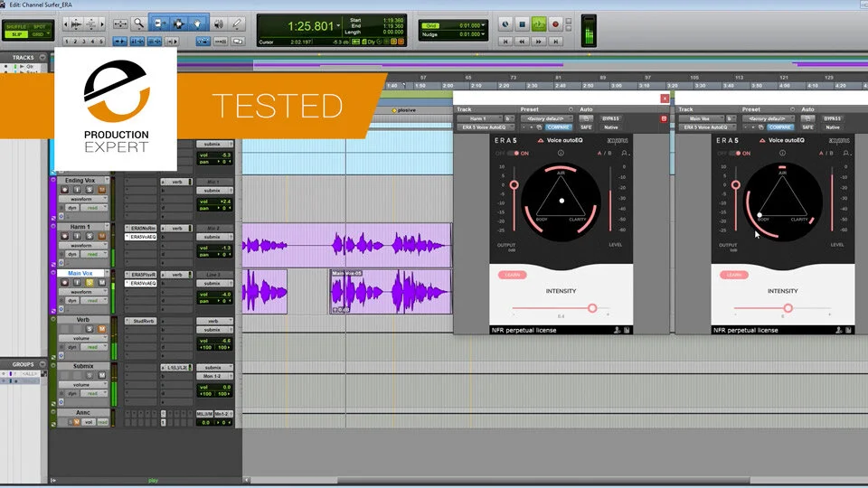This screenshot has width=868, height=488.
Task: Select the Trim tool
Action: click(x=159, y=23)
